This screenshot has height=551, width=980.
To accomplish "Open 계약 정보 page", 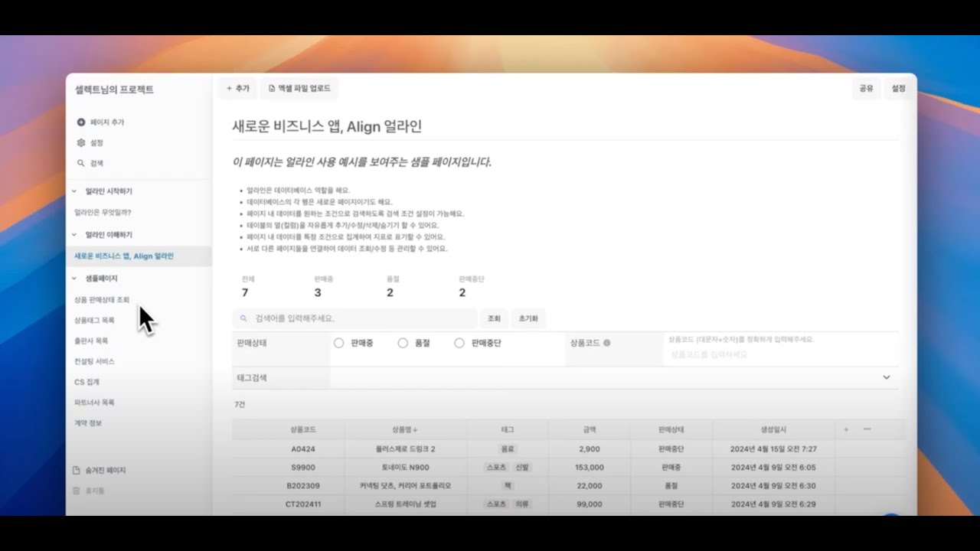I will pyautogui.click(x=88, y=423).
